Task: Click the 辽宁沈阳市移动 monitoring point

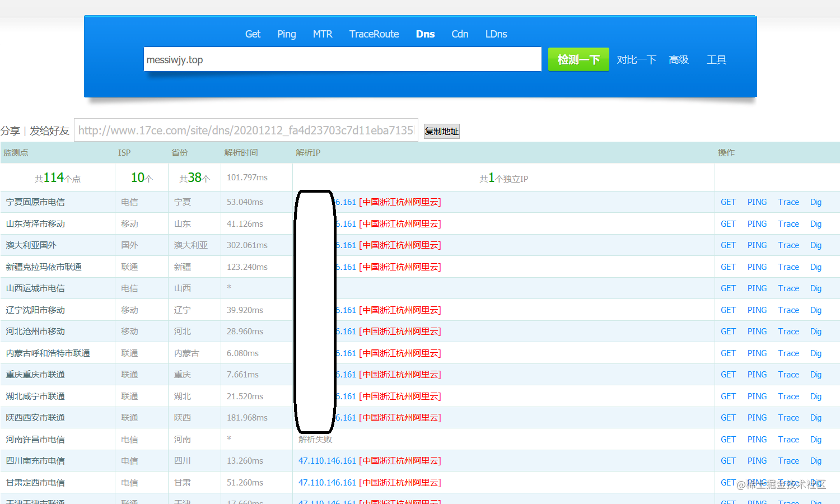Action: tap(35, 310)
